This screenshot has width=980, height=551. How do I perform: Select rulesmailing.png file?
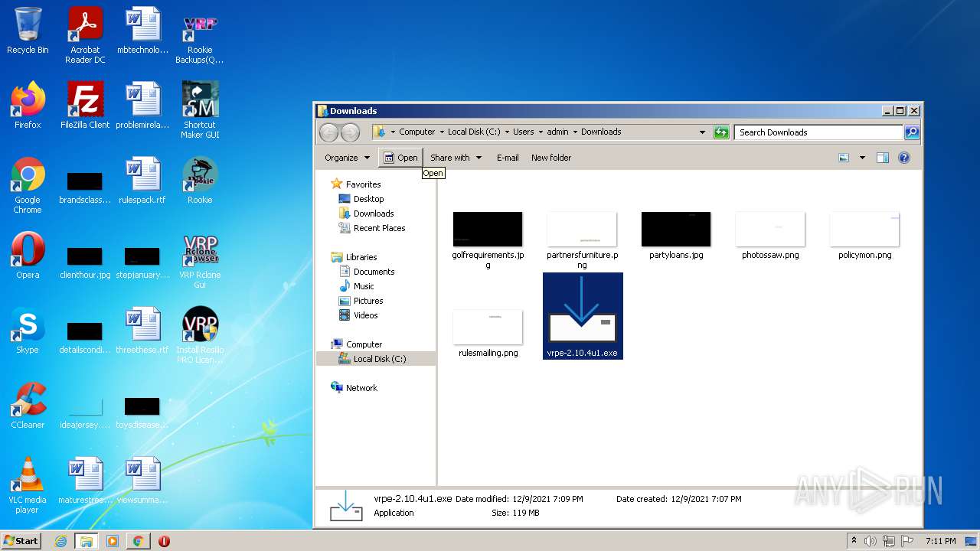[x=488, y=333]
